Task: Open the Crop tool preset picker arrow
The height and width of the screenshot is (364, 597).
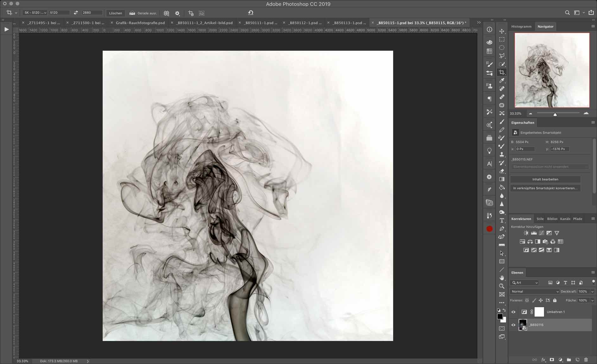Action: click(x=16, y=13)
